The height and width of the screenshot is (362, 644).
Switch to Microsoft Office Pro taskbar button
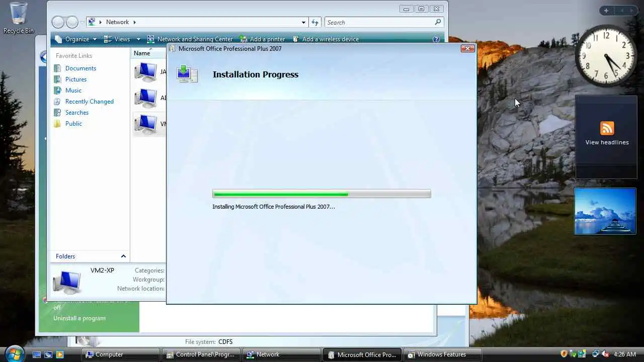[362, 354]
